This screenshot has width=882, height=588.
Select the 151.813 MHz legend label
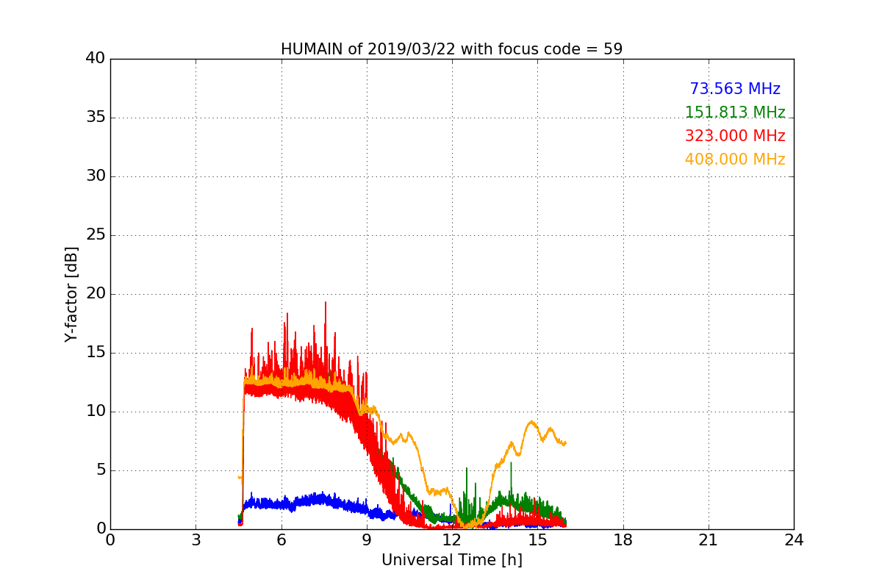(x=735, y=112)
